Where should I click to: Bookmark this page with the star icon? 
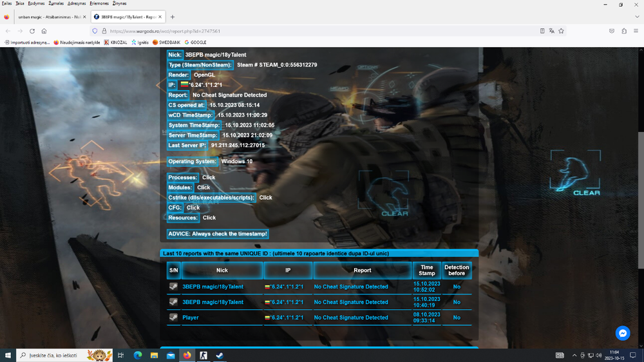[561, 31]
